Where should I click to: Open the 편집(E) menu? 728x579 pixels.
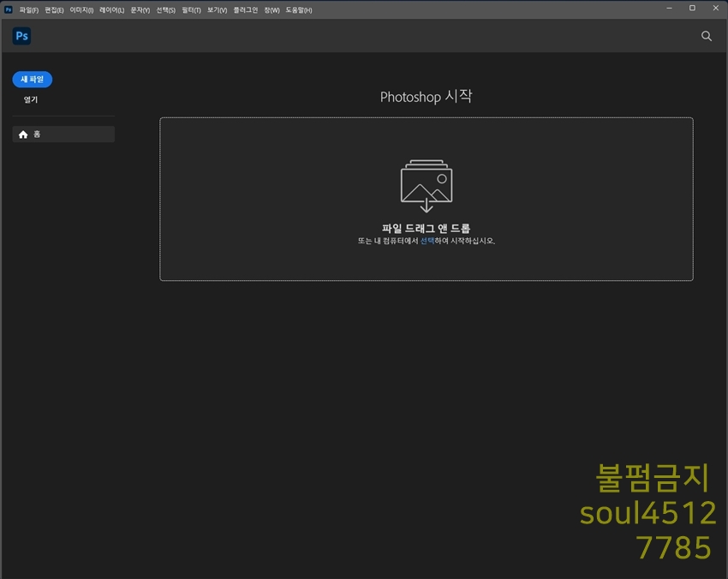(55, 10)
